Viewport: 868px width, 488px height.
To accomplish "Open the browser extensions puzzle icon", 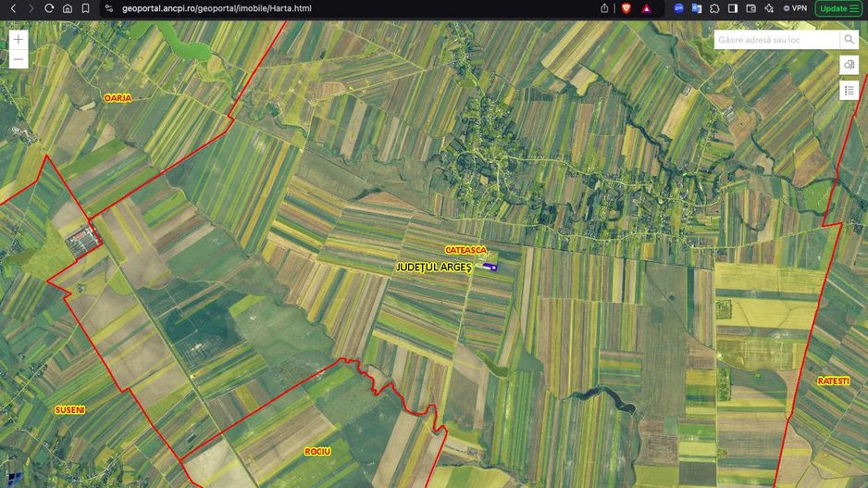I will pos(714,8).
